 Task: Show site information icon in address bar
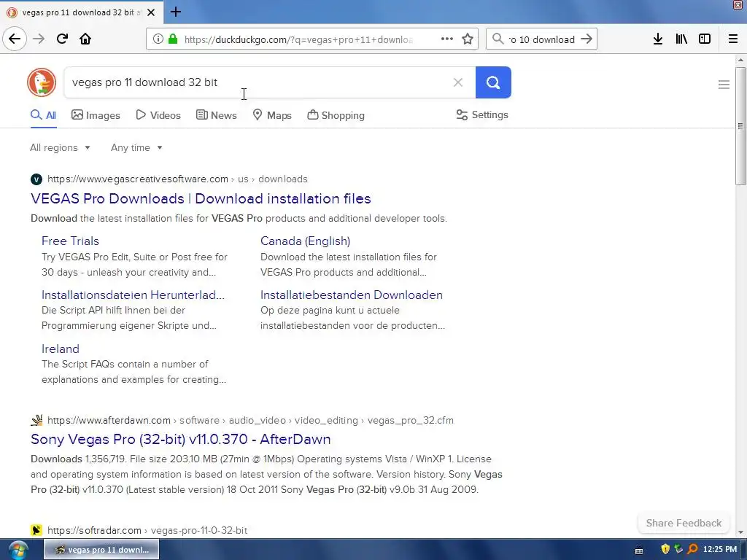158,39
